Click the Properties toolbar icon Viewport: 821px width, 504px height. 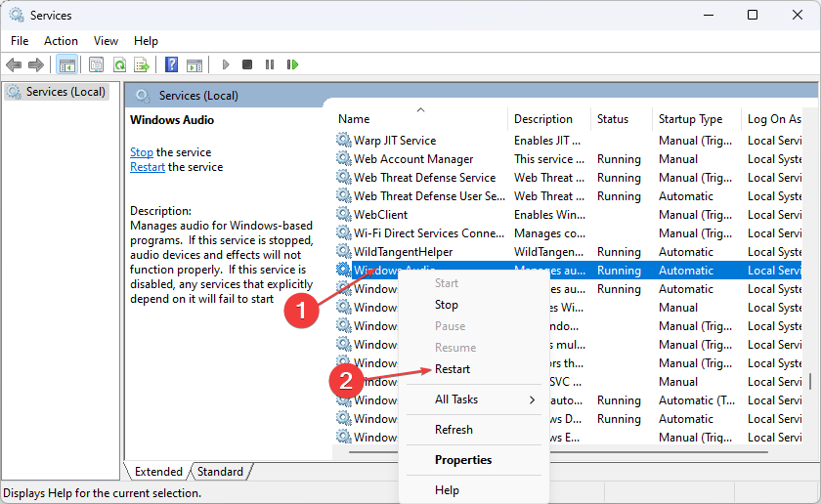96,64
